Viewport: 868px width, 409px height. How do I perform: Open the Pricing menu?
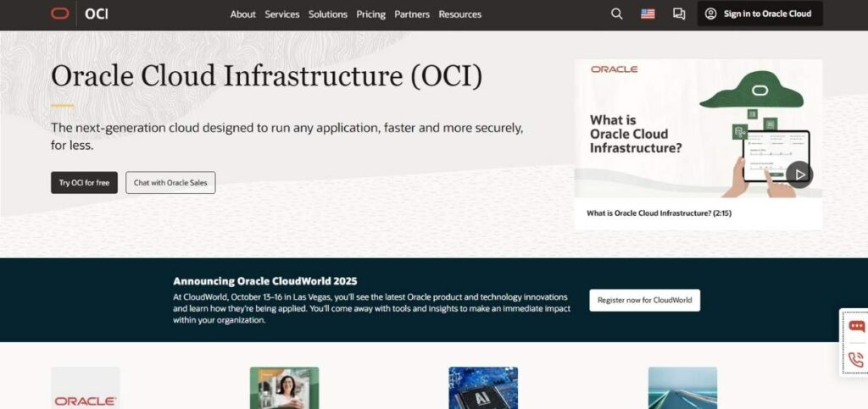coord(371,14)
